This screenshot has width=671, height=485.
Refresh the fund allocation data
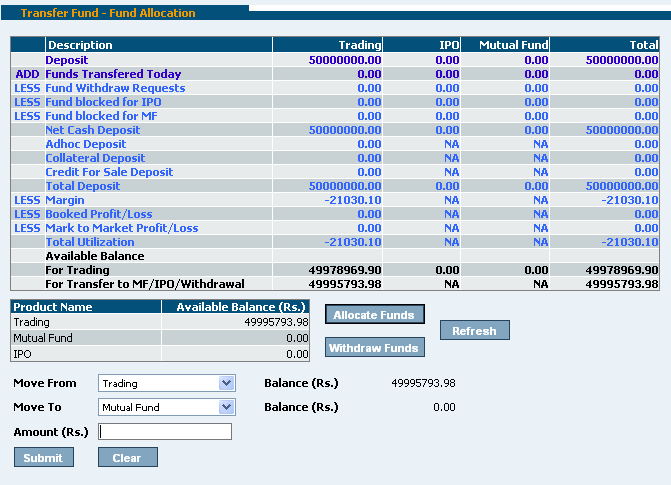(x=474, y=331)
